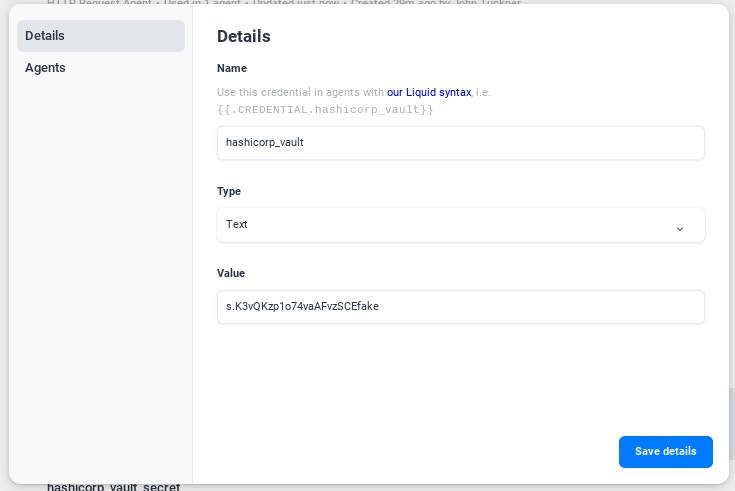Image resolution: width=735 pixels, height=491 pixels.
Task: Click empty sidebar area below Agents tab
Action: pyautogui.click(x=100, y=250)
